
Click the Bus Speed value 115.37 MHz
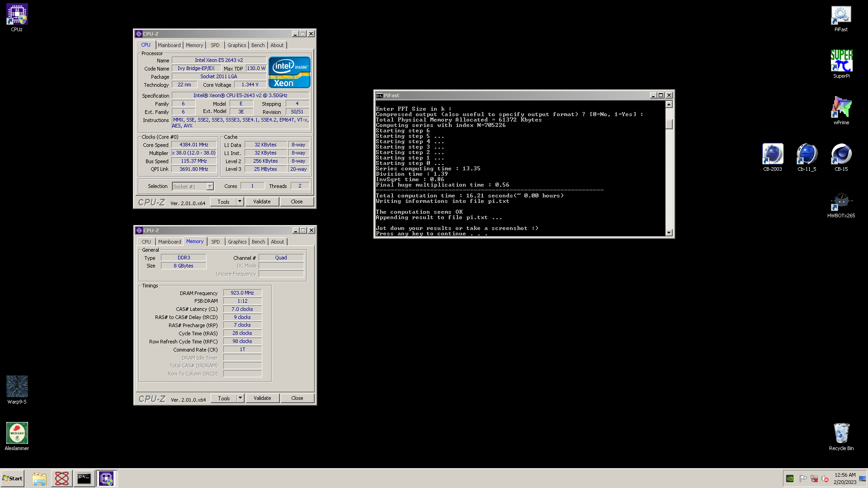194,161
